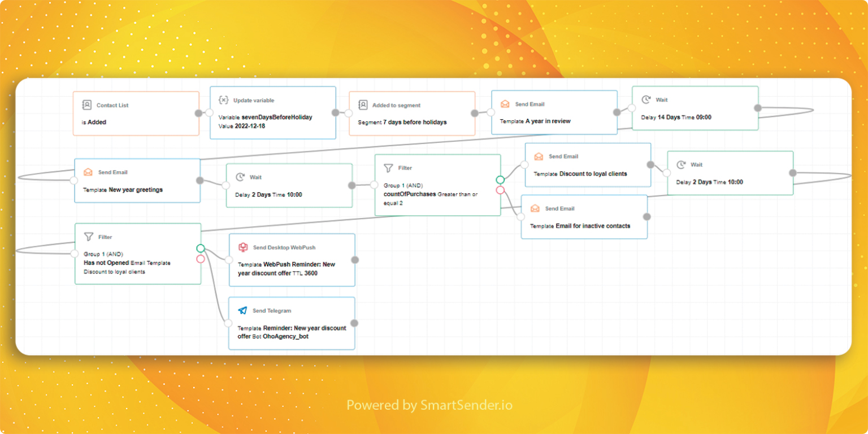Open the 'Email for inactive contacts' node
This screenshot has width=868, height=434.
pos(584,217)
